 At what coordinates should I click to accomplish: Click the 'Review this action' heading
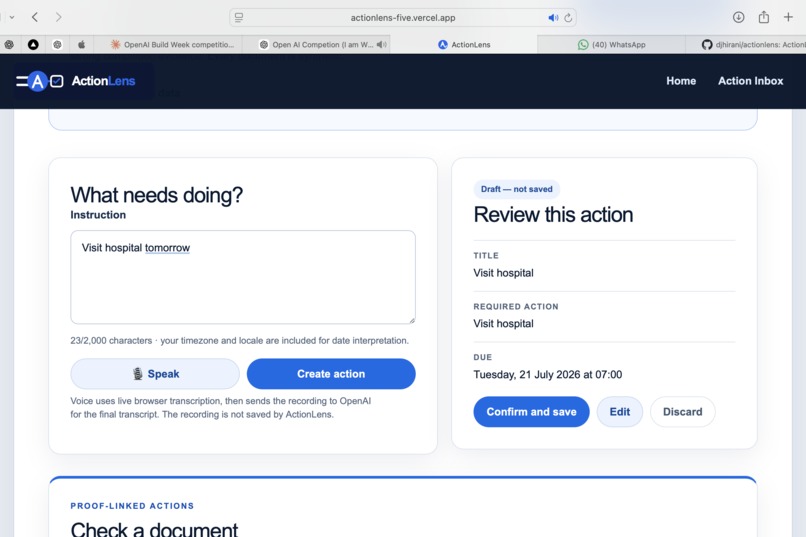pos(553,215)
